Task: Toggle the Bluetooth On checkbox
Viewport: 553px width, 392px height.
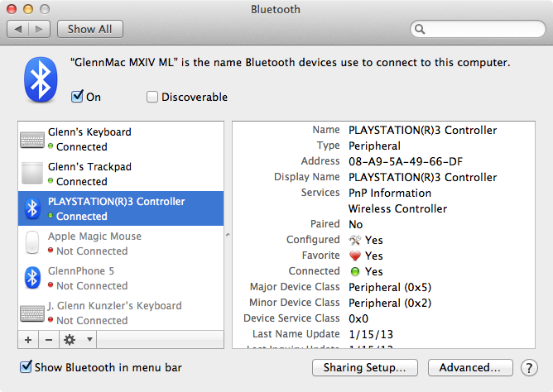Action: coord(78,97)
